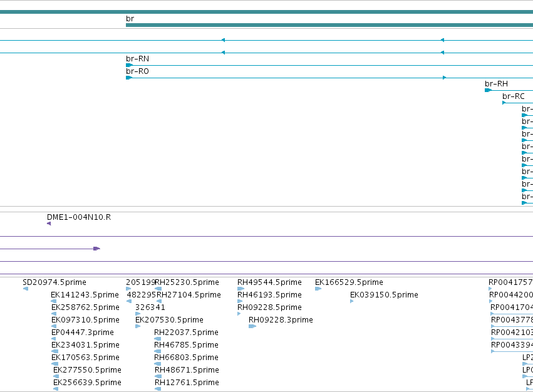Click the RH49544.5prime arrow glyph
Screen dimensions: 533x392
tap(241, 289)
